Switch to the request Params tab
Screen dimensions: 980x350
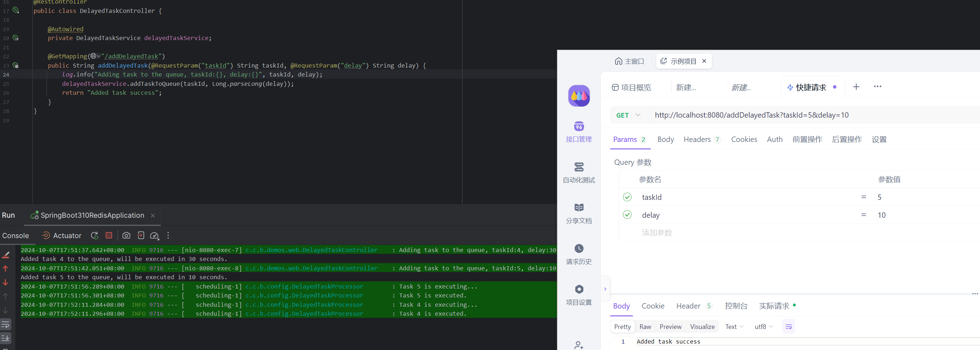(629, 139)
